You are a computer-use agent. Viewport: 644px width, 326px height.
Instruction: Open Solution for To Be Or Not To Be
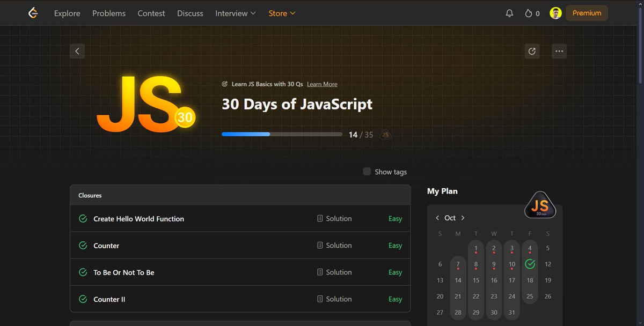[x=334, y=272]
